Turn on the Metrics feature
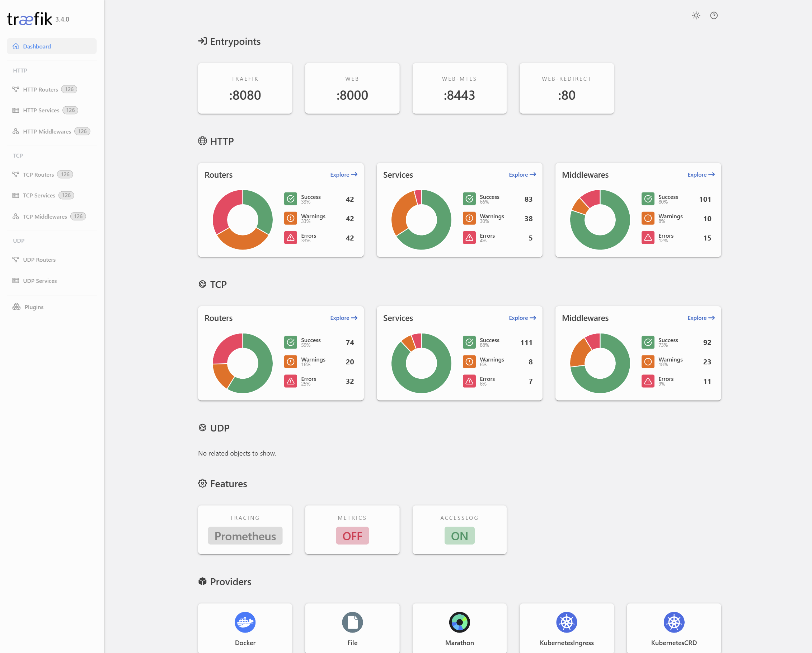Viewport: 812px width, 653px height. click(x=352, y=536)
